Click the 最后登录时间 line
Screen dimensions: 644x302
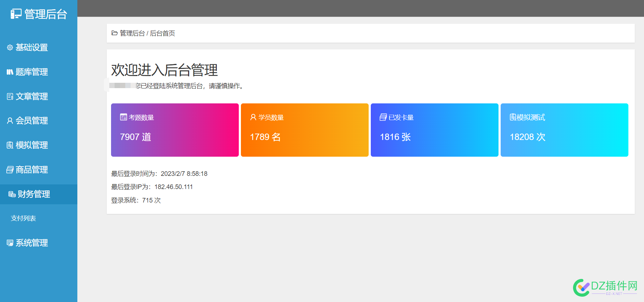click(159, 174)
